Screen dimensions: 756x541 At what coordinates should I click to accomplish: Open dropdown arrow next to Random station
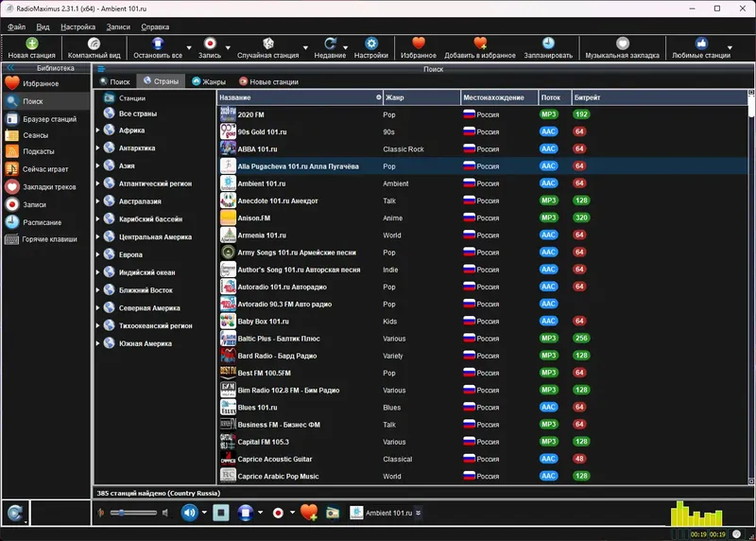pos(305,48)
